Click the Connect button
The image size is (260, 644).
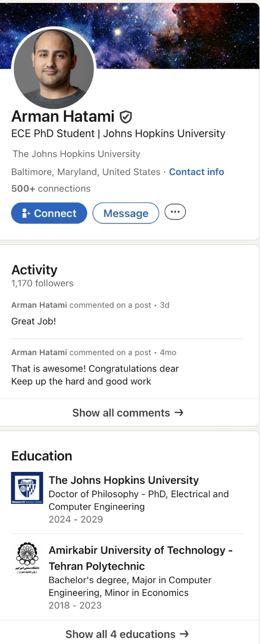tap(49, 213)
